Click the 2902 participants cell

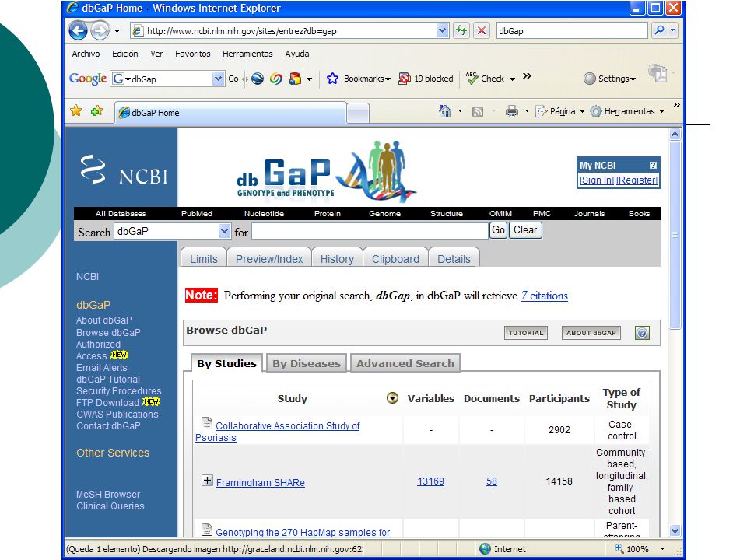559,429
